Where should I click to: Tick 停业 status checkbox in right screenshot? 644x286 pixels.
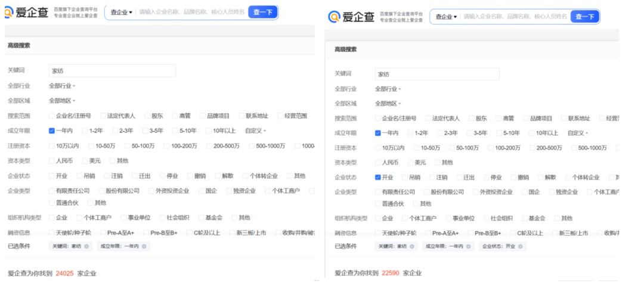487,178
